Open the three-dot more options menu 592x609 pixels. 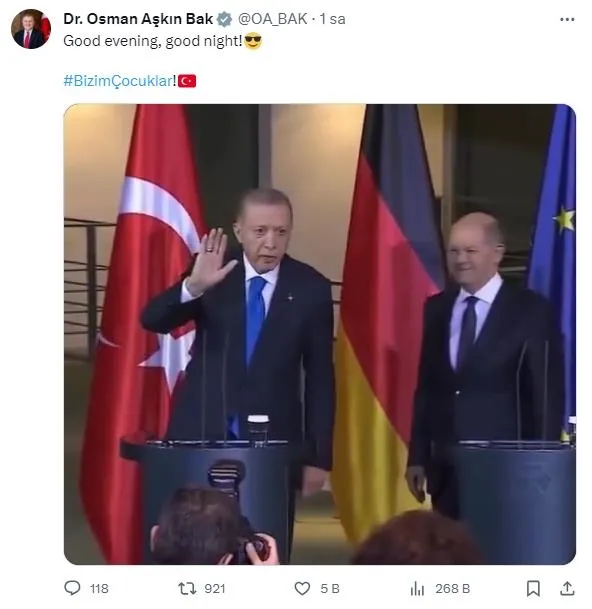pyautogui.click(x=567, y=19)
